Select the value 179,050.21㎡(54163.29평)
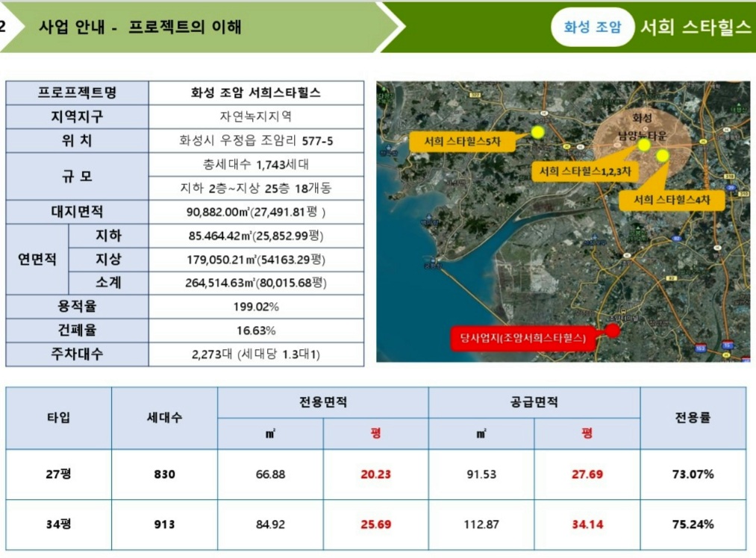The width and height of the screenshot is (756, 558). [255, 260]
